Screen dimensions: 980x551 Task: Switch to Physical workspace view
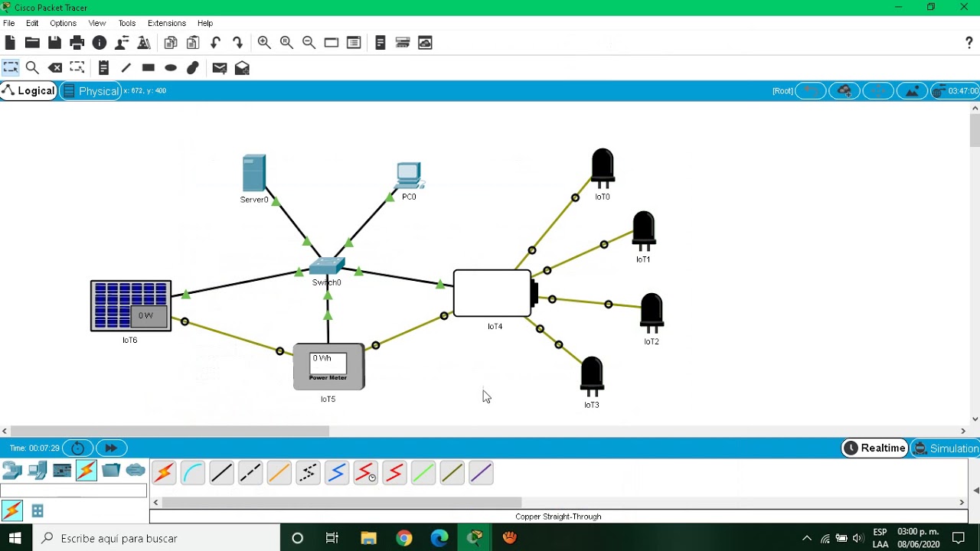(91, 91)
